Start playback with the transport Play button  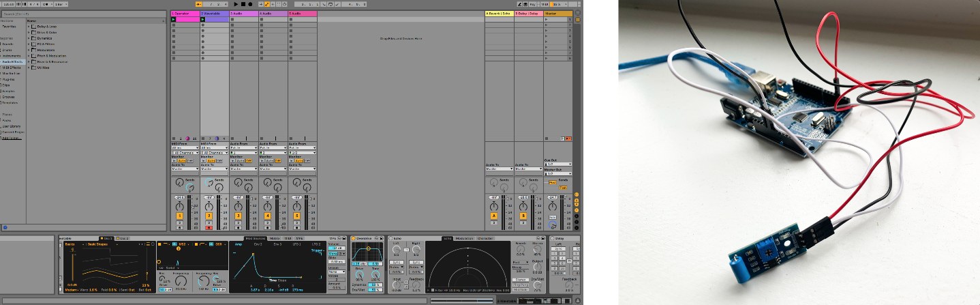[x=235, y=4]
